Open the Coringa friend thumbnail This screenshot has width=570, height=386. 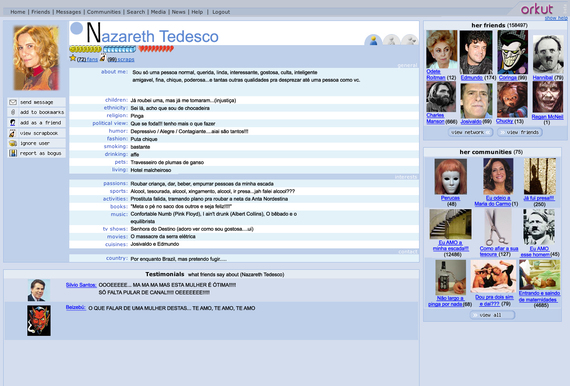tap(513, 52)
